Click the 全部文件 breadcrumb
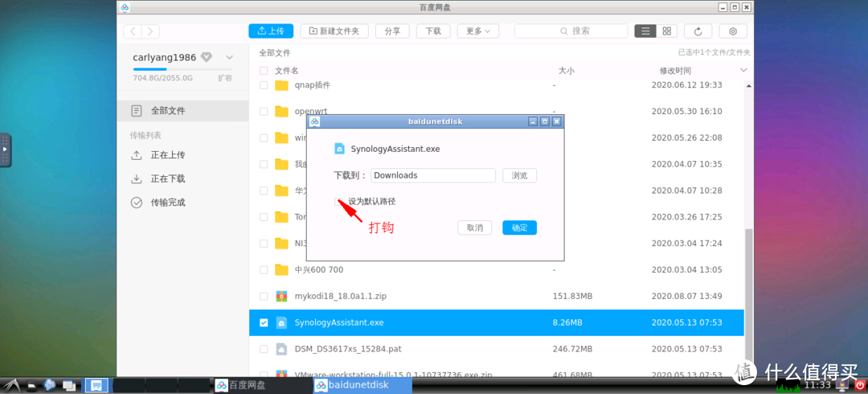 tap(275, 52)
